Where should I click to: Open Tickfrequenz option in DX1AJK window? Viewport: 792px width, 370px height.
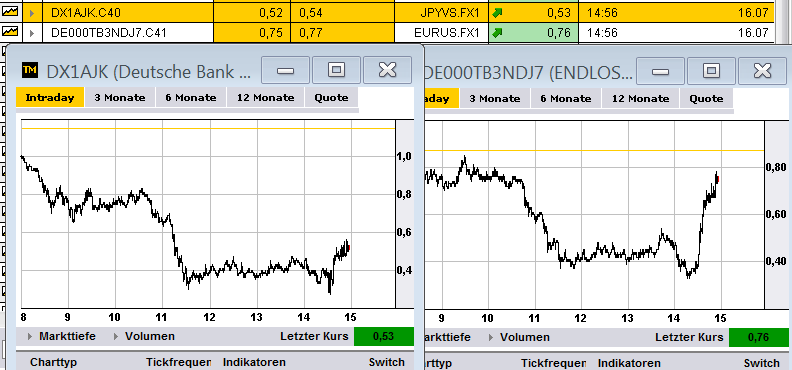tap(178, 362)
